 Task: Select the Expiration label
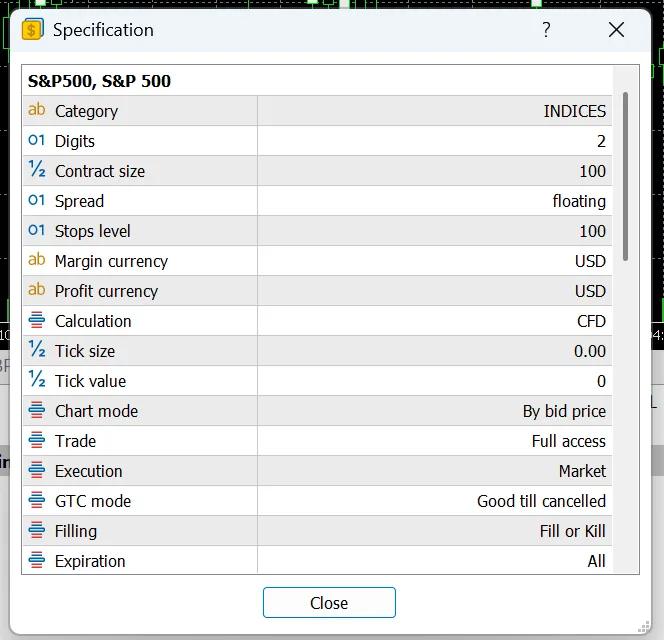(90, 562)
